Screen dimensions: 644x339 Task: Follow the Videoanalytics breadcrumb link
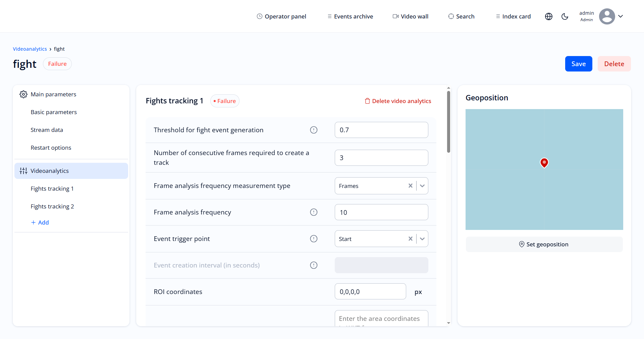coord(30,49)
